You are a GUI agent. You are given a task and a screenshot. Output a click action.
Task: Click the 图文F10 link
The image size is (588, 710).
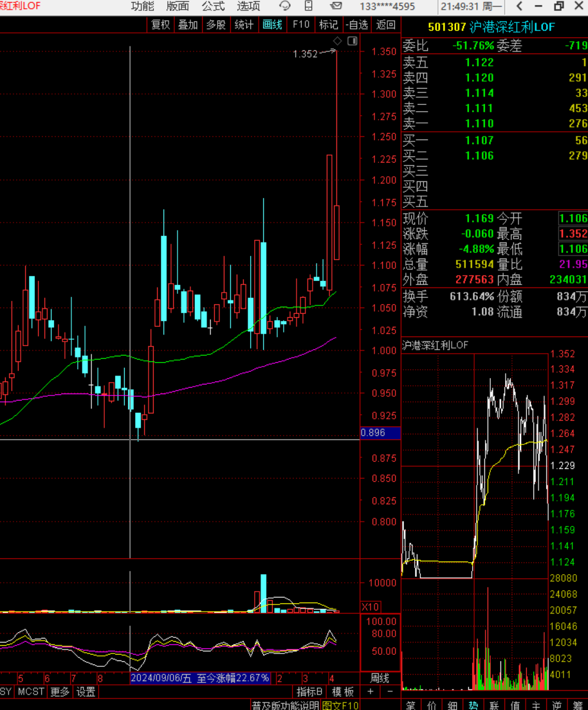click(x=340, y=705)
